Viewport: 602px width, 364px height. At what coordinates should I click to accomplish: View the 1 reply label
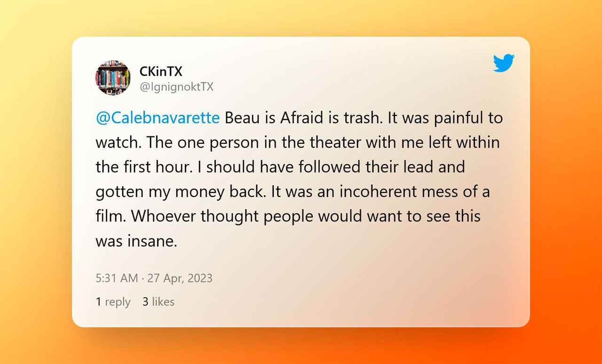pyautogui.click(x=113, y=302)
